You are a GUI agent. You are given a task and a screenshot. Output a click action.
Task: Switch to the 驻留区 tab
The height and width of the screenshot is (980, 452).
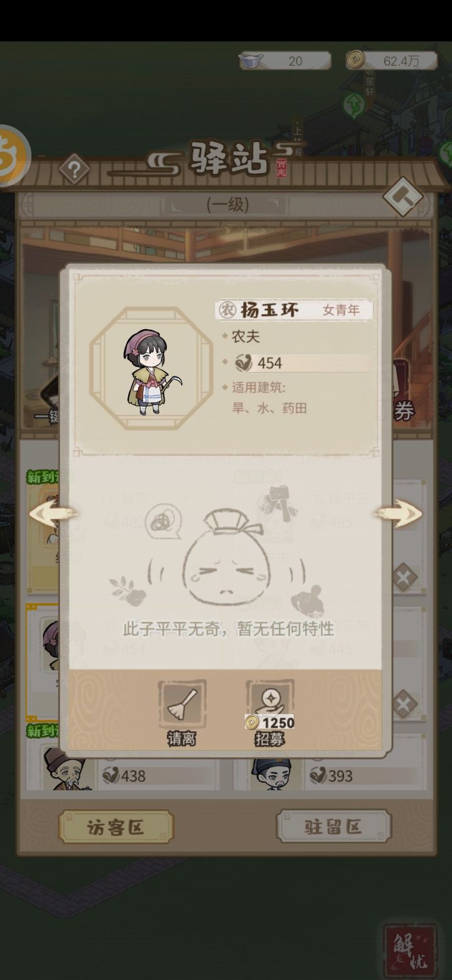click(333, 826)
